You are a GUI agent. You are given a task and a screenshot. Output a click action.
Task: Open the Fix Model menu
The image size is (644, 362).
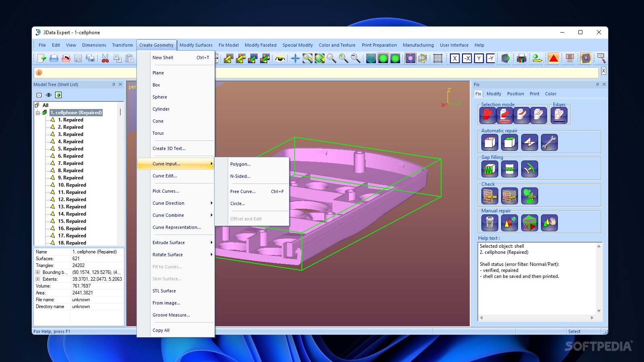pos(228,45)
